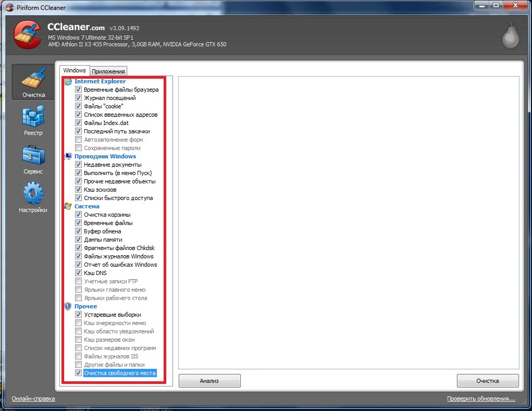Open the Проверить обновления link
This screenshot has width=532, height=411.
pos(481,398)
